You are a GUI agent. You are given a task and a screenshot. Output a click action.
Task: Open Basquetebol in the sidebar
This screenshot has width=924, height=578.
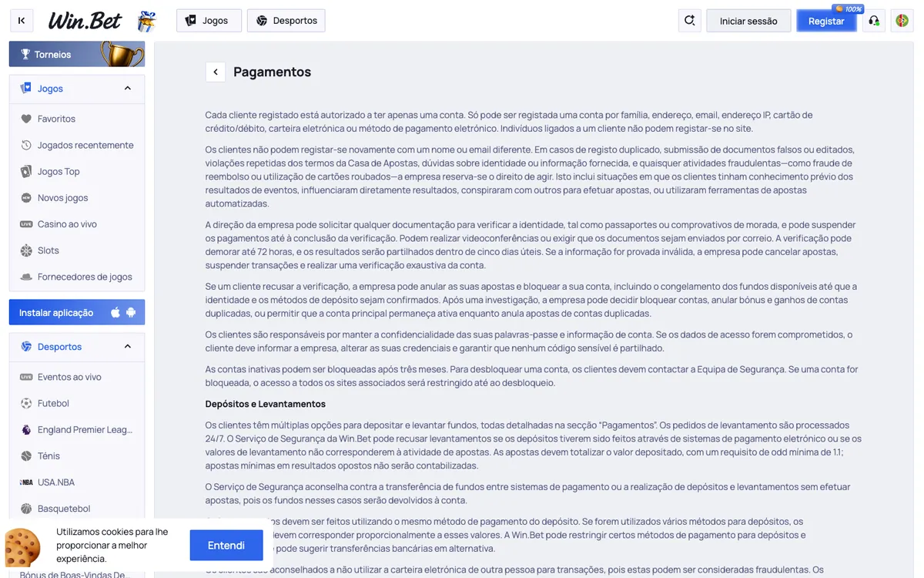tap(64, 509)
